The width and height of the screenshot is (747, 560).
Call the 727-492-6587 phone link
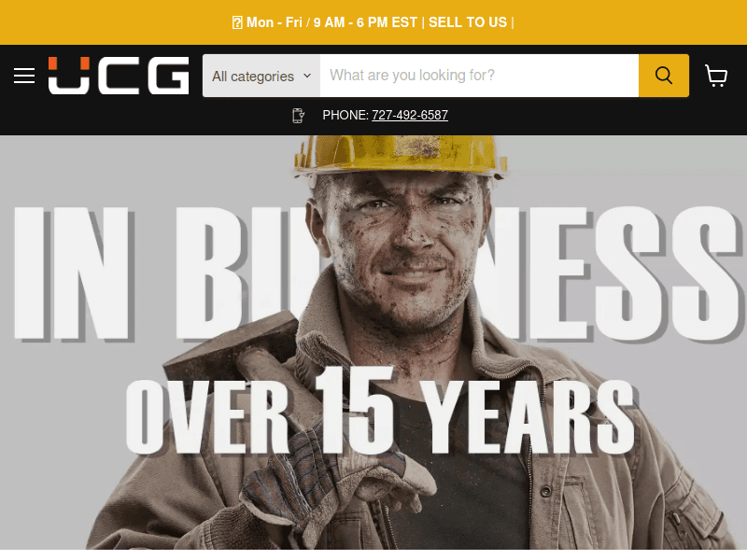[410, 115]
